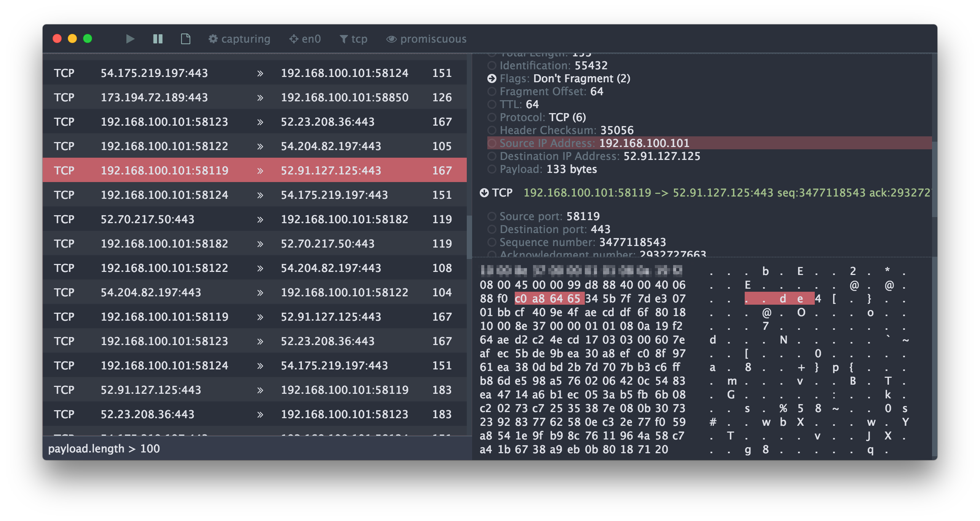Pause capture with the pause icon

point(158,39)
